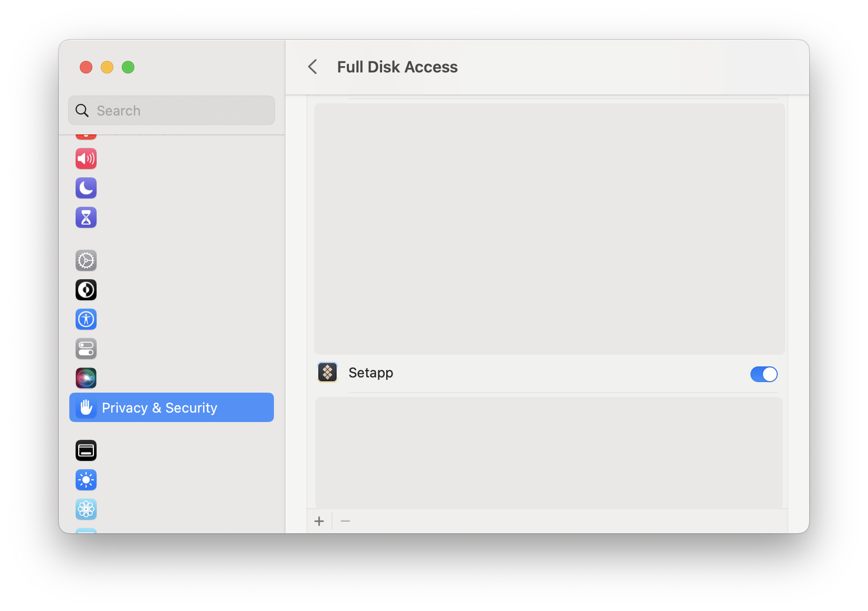Open Desktop & Dock icon
This screenshot has width=868, height=611.
[x=86, y=450]
